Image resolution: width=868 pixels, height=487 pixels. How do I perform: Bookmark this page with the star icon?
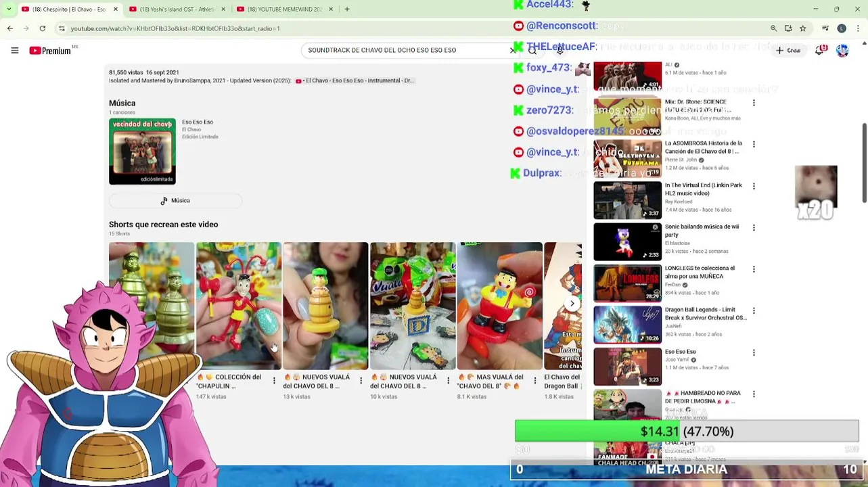click(x=803, y=28)
